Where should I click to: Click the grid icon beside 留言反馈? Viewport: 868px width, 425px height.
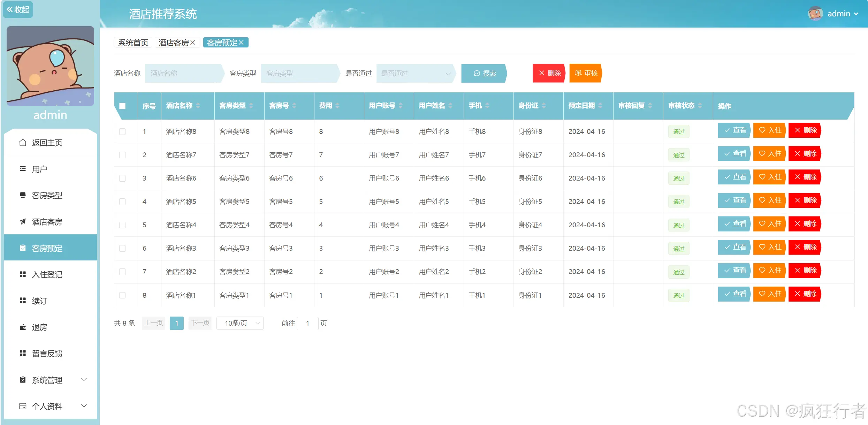pos(23,353)
